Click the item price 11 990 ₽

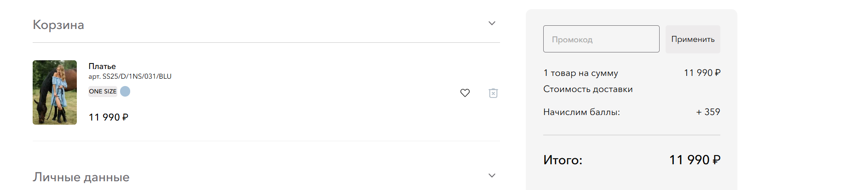[x=109, y=117]
